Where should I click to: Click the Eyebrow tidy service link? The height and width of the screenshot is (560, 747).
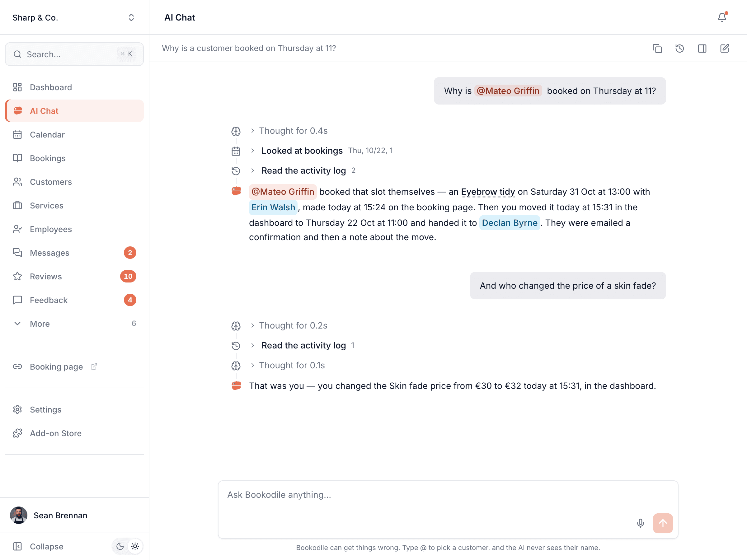(x=488, y=192)
